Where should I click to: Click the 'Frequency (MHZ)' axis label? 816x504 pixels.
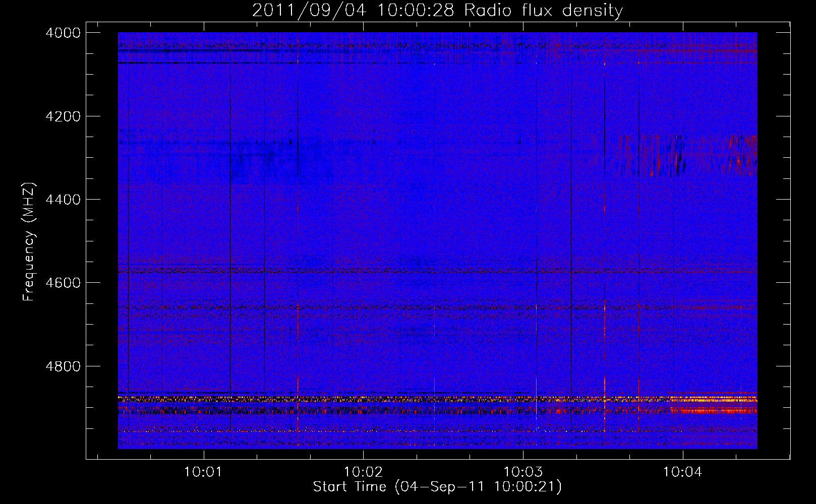(29, 242)
